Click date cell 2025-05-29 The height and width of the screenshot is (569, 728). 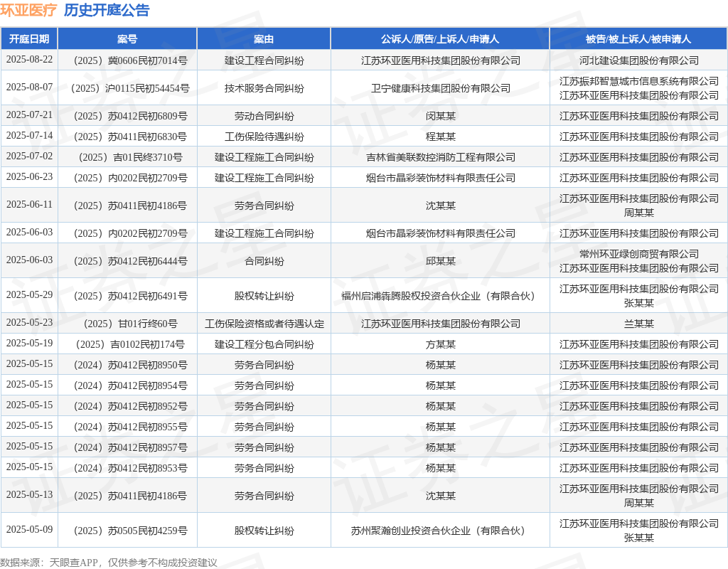(x=29, y=295)
